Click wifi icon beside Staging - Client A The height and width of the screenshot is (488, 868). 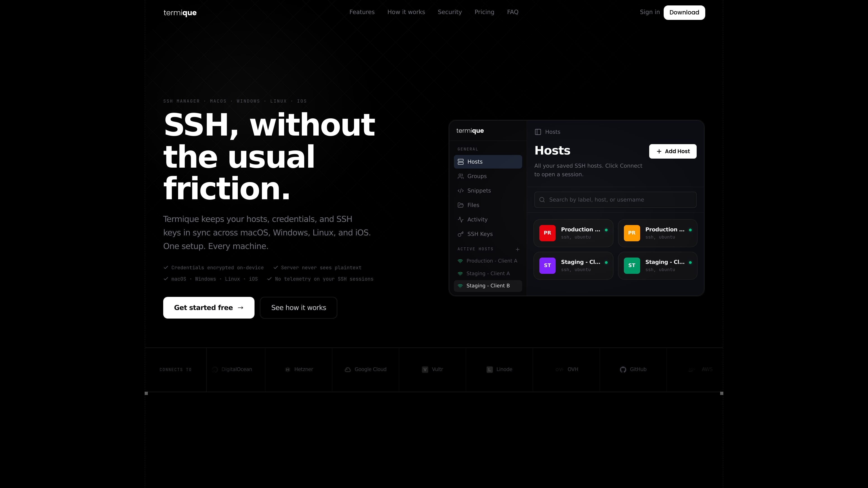(x=460, y=273)
